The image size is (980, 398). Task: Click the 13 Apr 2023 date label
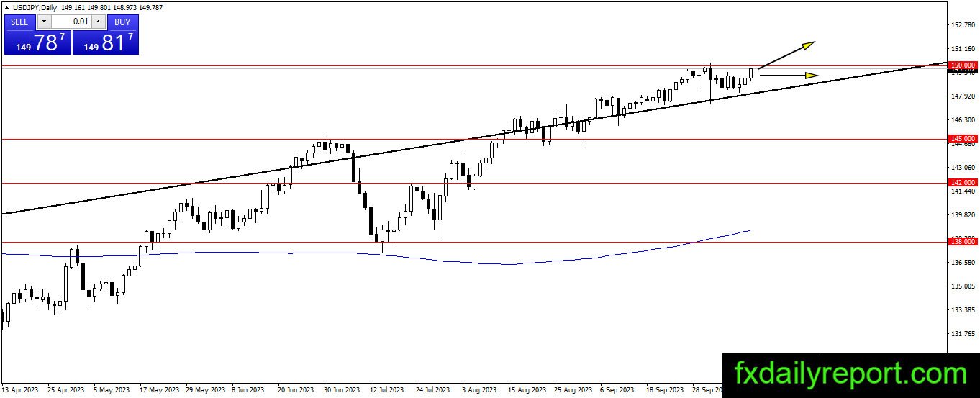pyautogui.click(x=20, y=390)
